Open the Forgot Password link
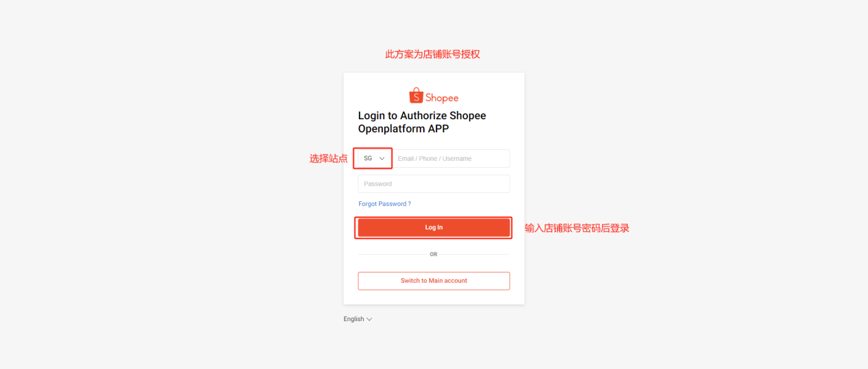 click(384, 204)
